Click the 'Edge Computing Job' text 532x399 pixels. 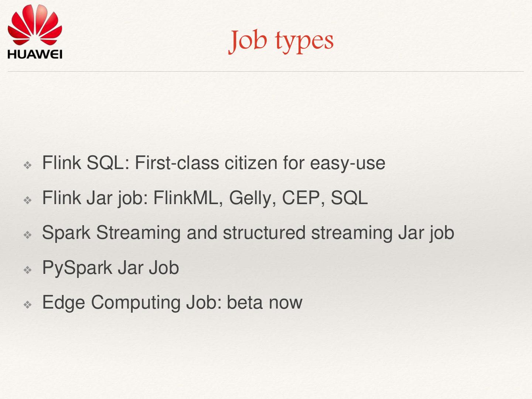131,302
